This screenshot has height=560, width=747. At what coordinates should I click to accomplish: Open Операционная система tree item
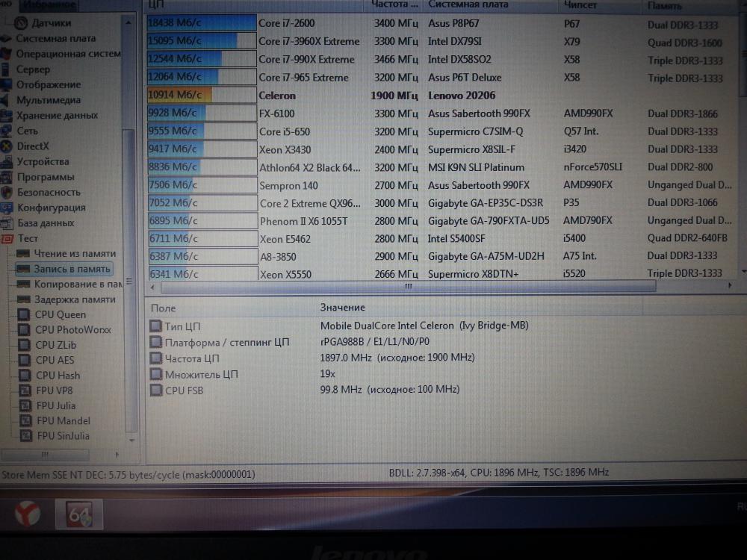click(68, 53)
